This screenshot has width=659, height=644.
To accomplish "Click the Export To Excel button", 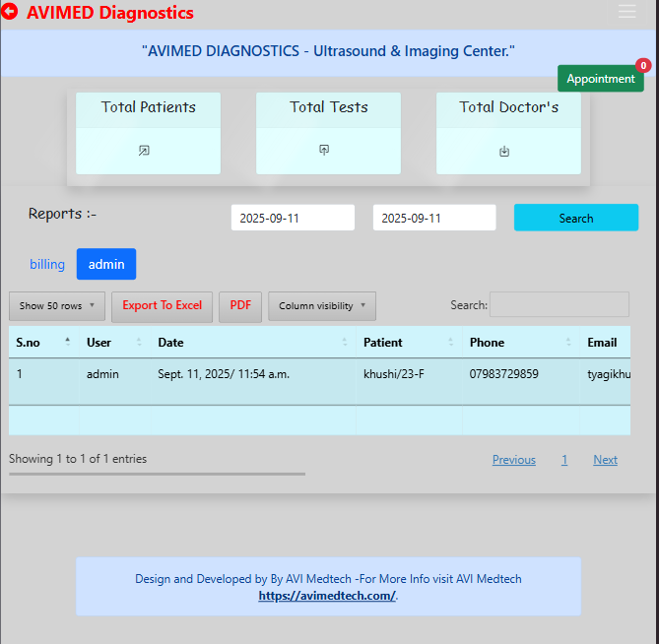I will [x=162, y=306].
